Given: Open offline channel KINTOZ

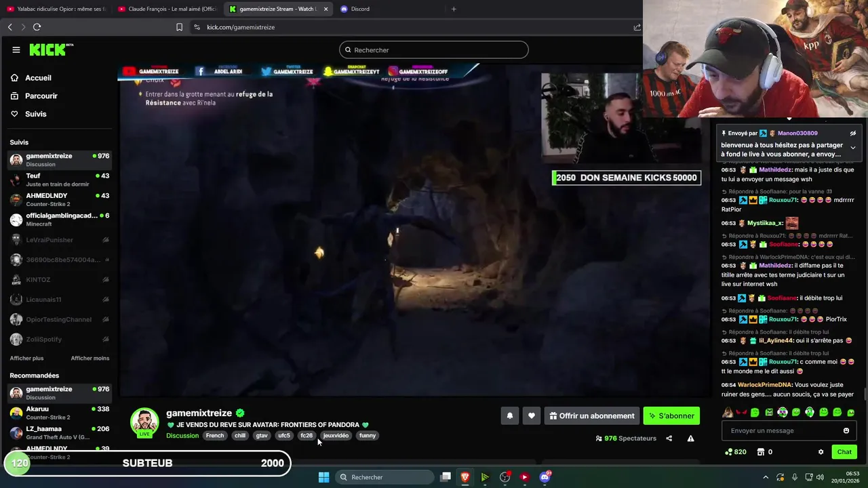Looking at the screenshot, I should point(60,279).
